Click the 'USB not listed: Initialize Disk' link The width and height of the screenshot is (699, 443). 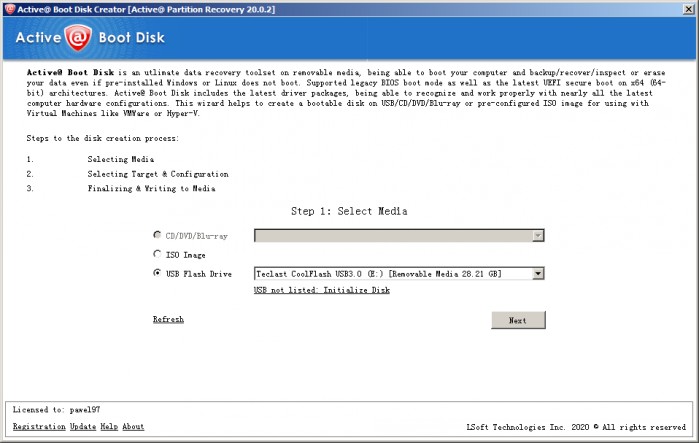click(322, 290)
